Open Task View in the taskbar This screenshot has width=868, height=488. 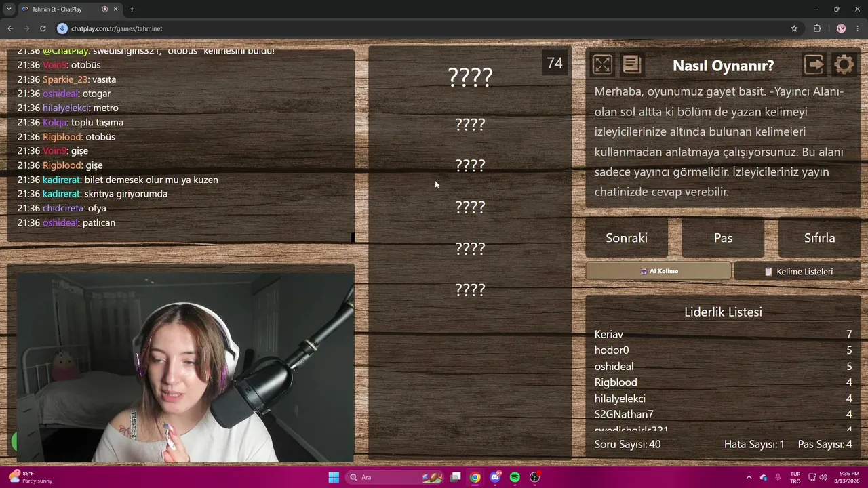point(456,477)
